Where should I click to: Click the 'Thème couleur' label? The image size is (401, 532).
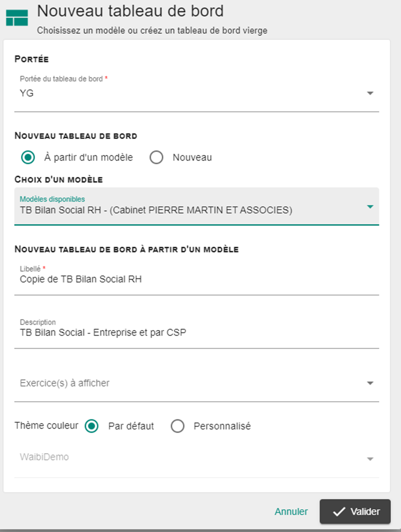46,425
